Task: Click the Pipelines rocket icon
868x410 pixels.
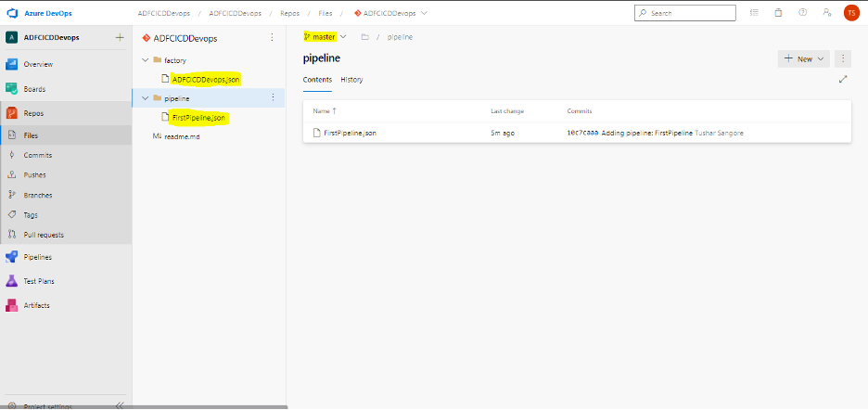Action: pos(12,257)
